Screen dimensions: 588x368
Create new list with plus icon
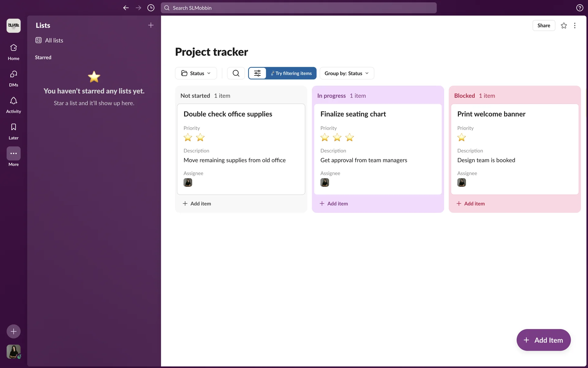pyautogui.click(x=151, y=25)
